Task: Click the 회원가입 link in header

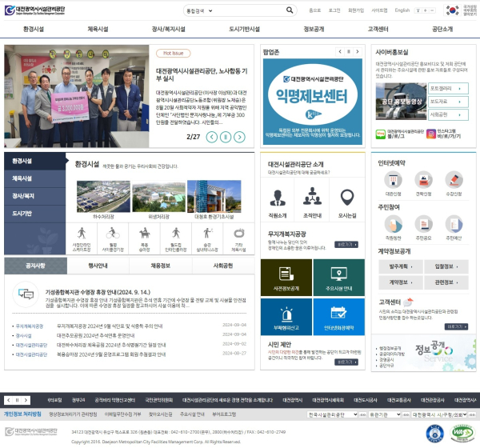Action: [356, 10]
